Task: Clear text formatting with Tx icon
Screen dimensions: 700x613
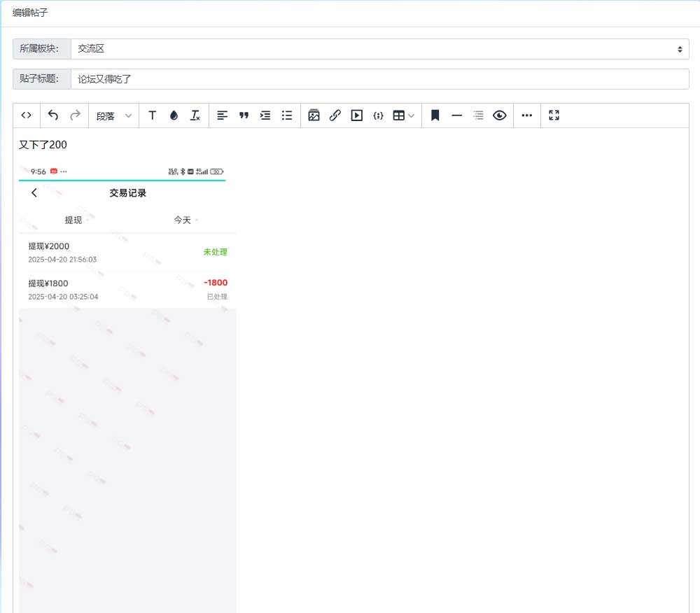Action: 195,115
